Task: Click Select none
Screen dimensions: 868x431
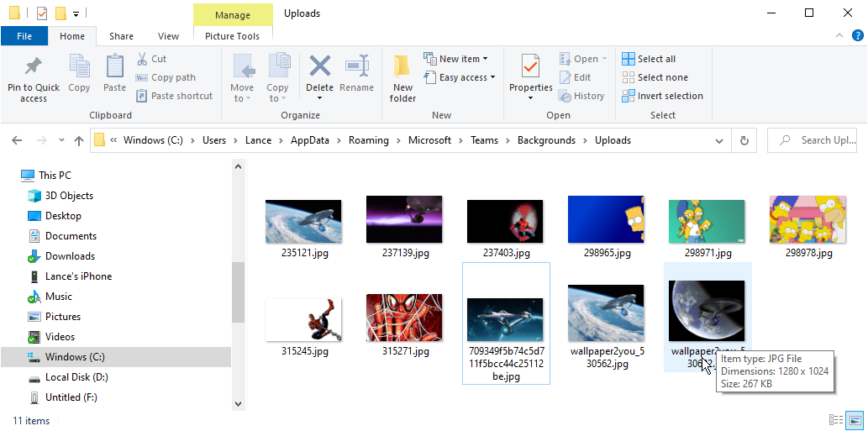Action: pos(655,77)
